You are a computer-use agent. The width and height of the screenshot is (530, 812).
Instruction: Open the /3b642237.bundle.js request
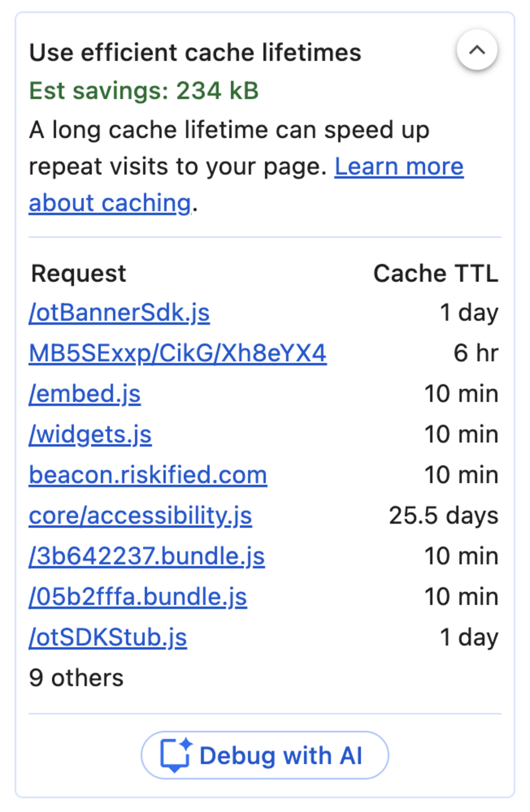point(146,556)
